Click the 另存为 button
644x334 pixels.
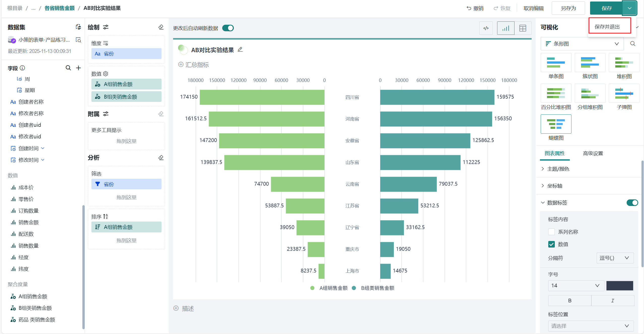pos(568,8)
